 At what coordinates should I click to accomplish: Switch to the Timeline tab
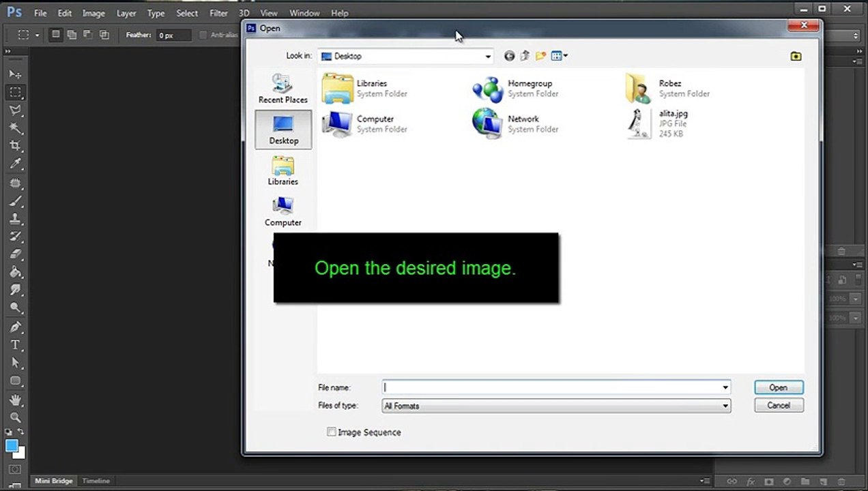tap(96, 481)
